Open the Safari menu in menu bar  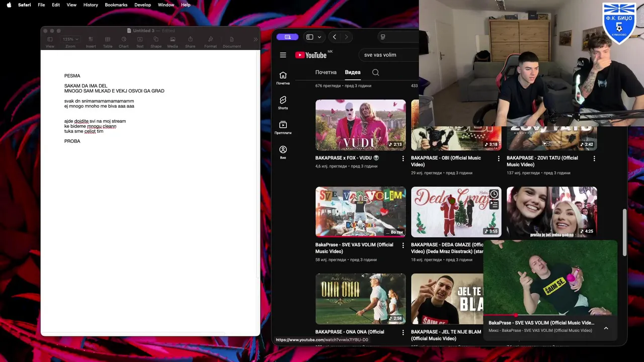pyautogui.click(x=24, y=5)
